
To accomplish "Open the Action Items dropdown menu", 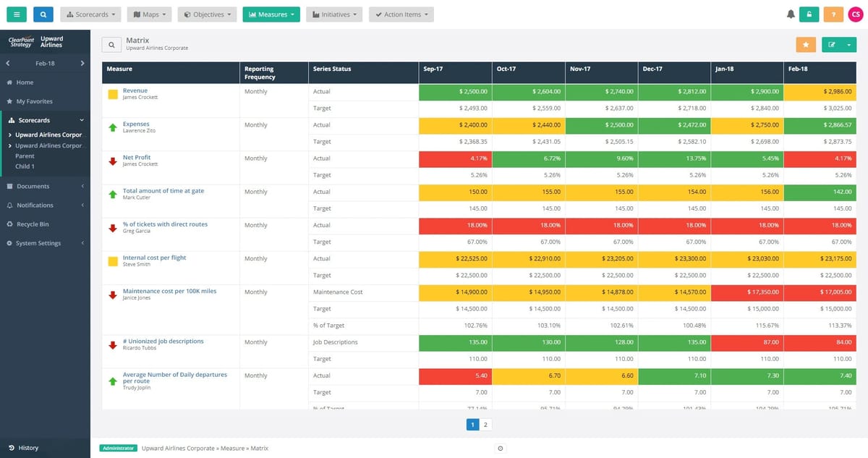I will pyautogui.click(x=401, y=14).
